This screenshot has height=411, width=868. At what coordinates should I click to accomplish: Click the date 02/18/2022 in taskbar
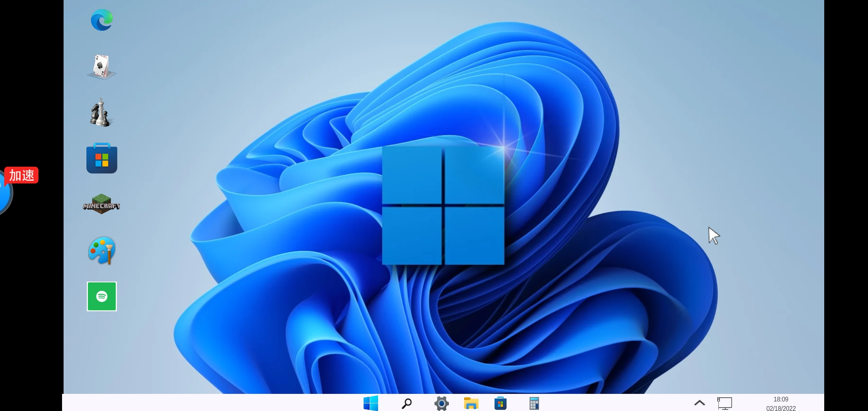coord(780,408)
